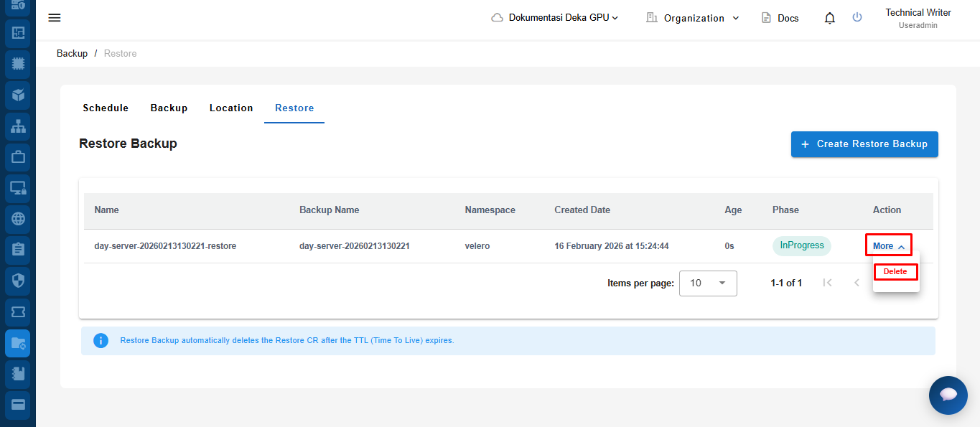Click the shield security icon in sidebar
The height and width of the screenshot is (427, 980).
(18, 281)
